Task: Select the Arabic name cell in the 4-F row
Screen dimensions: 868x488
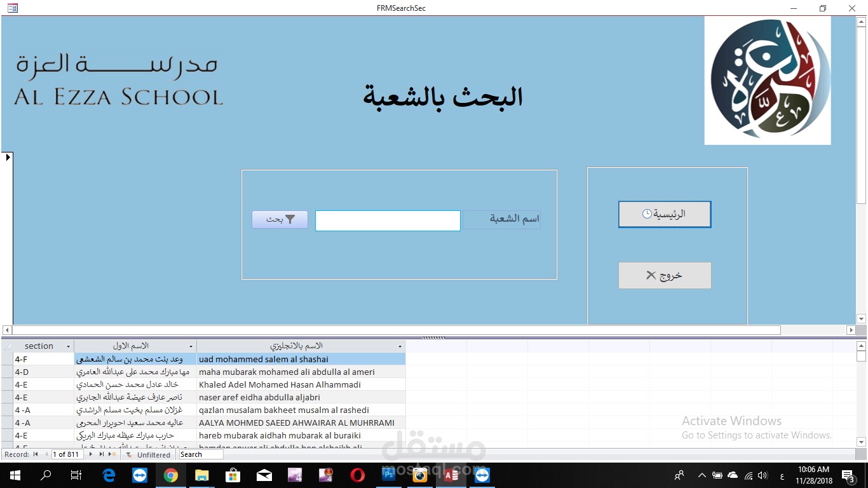Action: (135, 359)
